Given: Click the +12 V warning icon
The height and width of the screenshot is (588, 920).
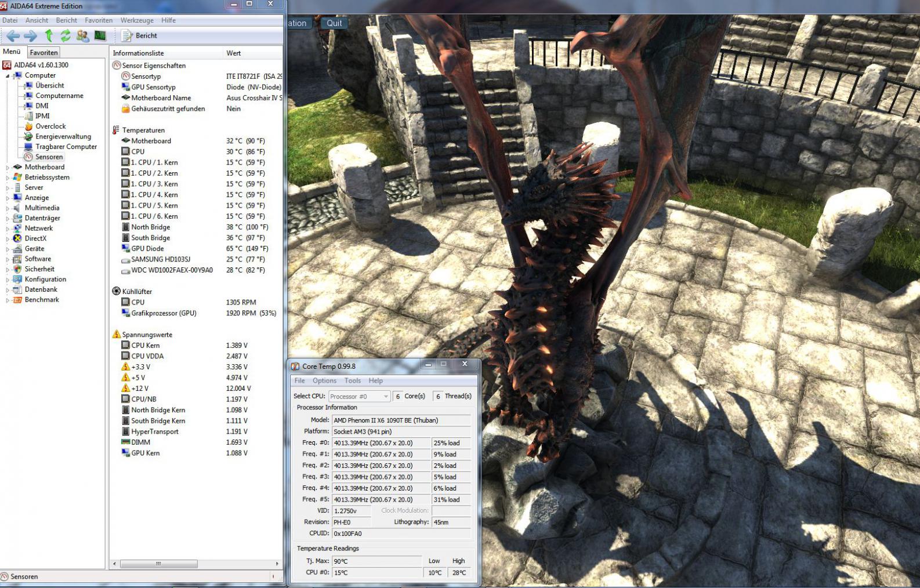Looking at the screenshot, I should [125, 389].
